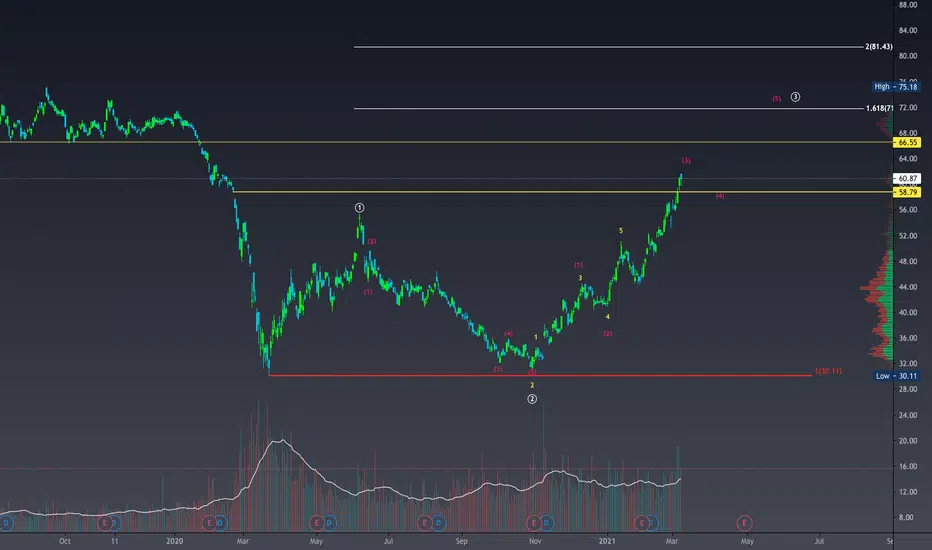Open the dividend D marker right after May 2020

tap(330, 523)
